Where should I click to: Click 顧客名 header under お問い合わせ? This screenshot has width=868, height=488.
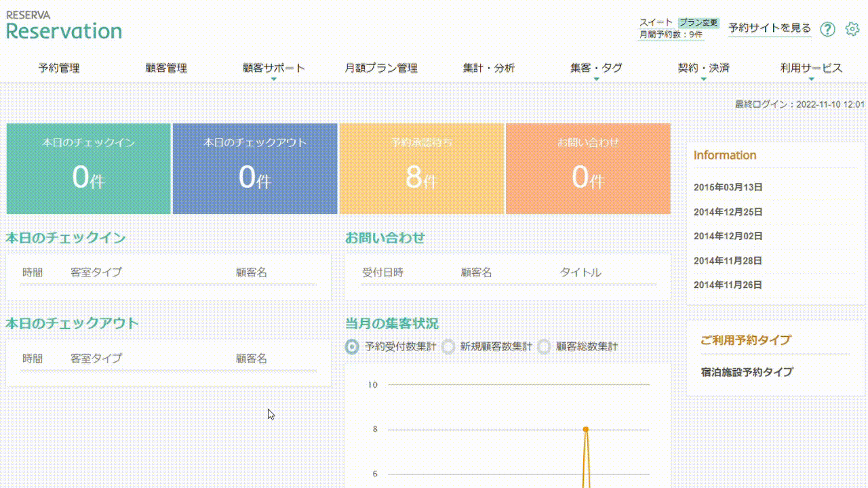point(476,272)
